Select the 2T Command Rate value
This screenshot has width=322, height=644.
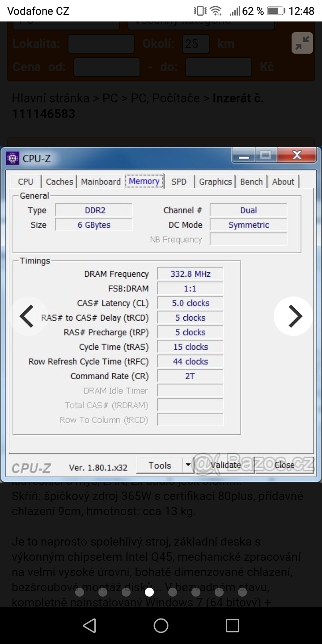tap(190, 376)
